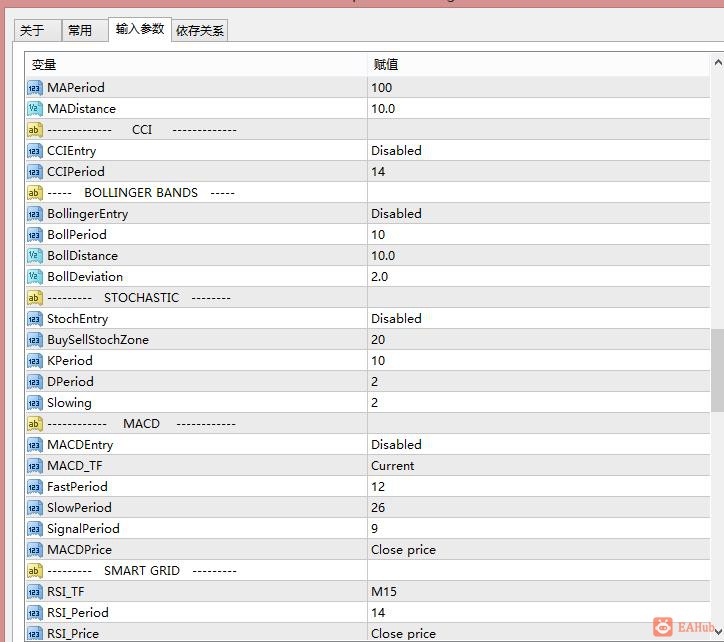This screenshot has height=642, width=724.
Task: Edit the MAPeriod value 100
Action: pos(538,88)
